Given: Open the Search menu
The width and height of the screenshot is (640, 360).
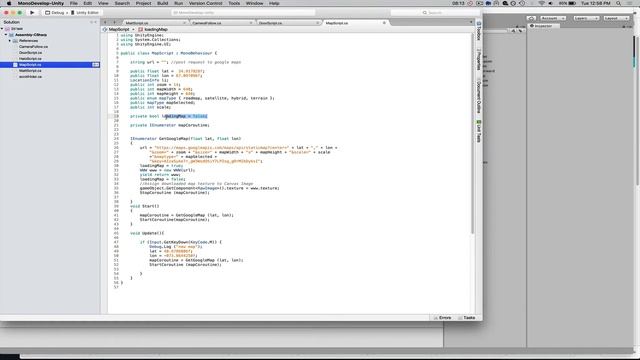Looking at the screenshot, I should point(122,3).
